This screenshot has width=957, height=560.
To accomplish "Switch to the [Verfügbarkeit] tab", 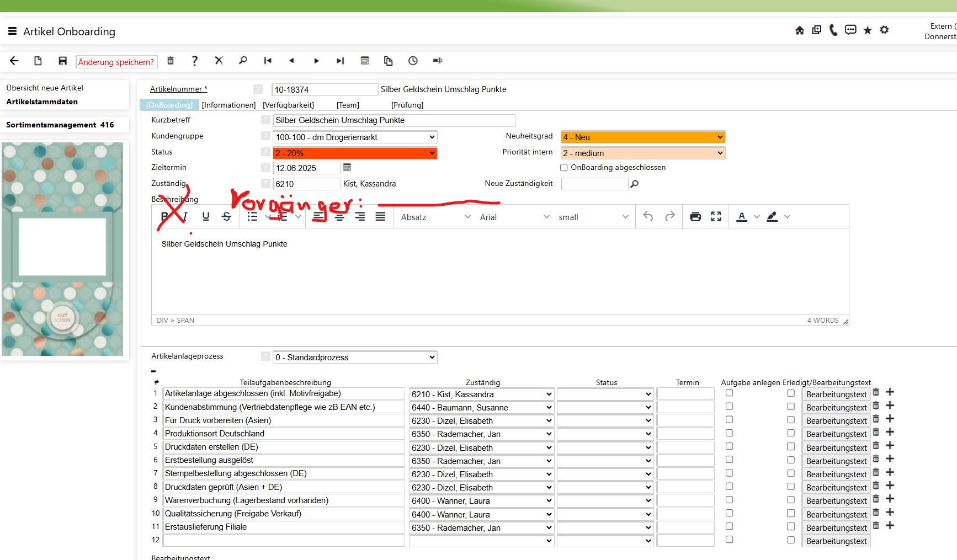I will coord(288,105).
